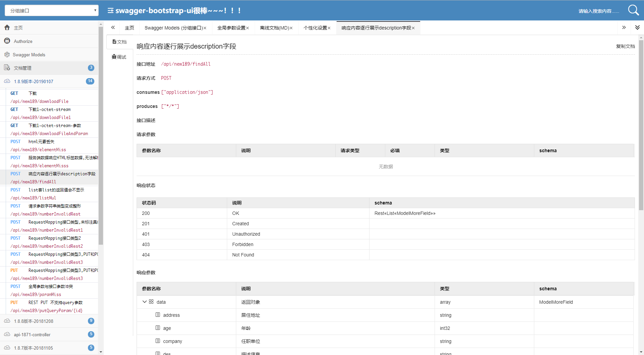Toggle sidebar with header menu icon
644x355 pixels.
110,10
